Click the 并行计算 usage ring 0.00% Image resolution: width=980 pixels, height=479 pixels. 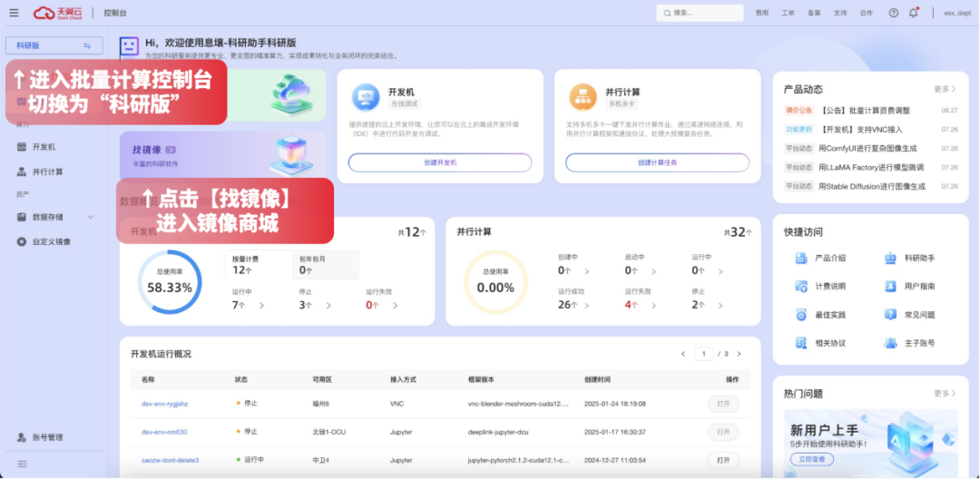pos(495,282)
